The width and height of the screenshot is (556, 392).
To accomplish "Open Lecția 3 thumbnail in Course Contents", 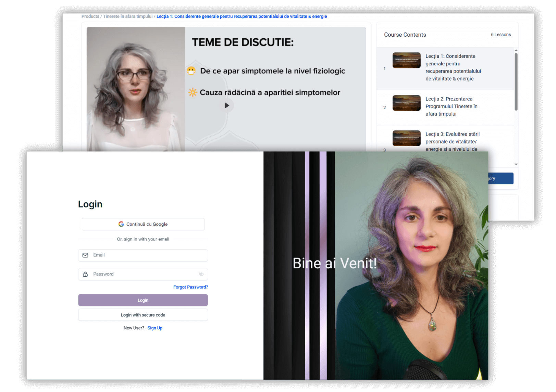I will (x=406, y=138).
